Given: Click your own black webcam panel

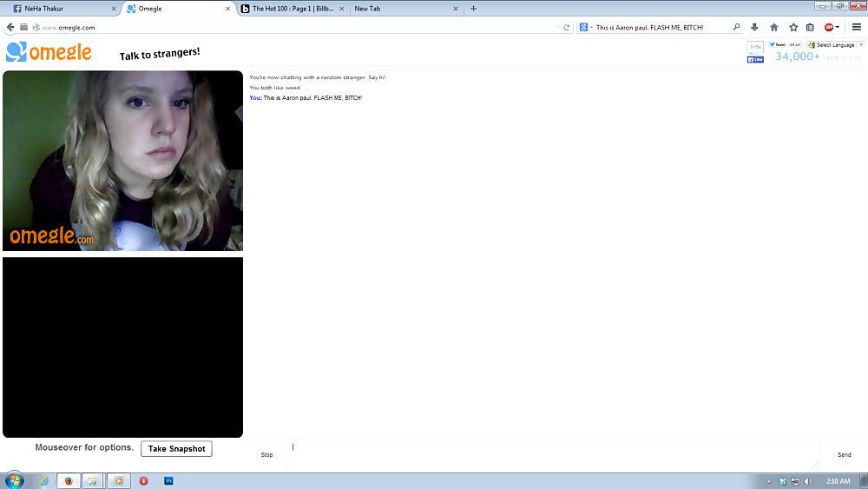Looking at the screenshot, I should (123, 347).
